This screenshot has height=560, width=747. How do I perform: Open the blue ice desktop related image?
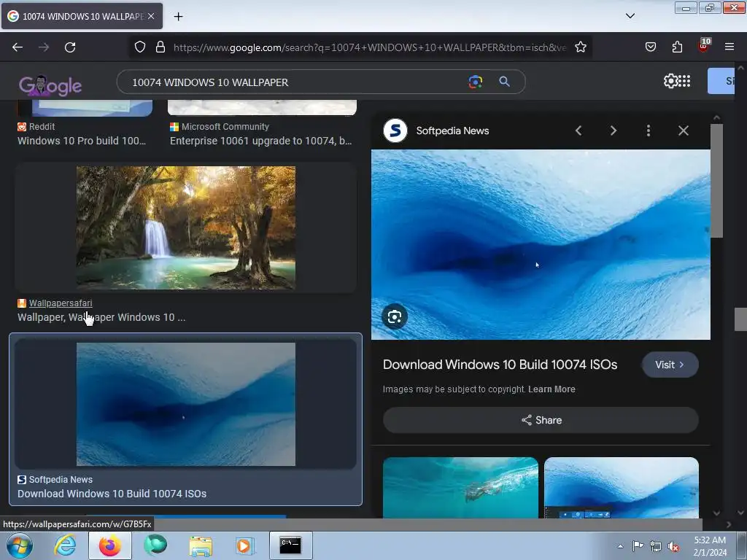click(622, 487)
